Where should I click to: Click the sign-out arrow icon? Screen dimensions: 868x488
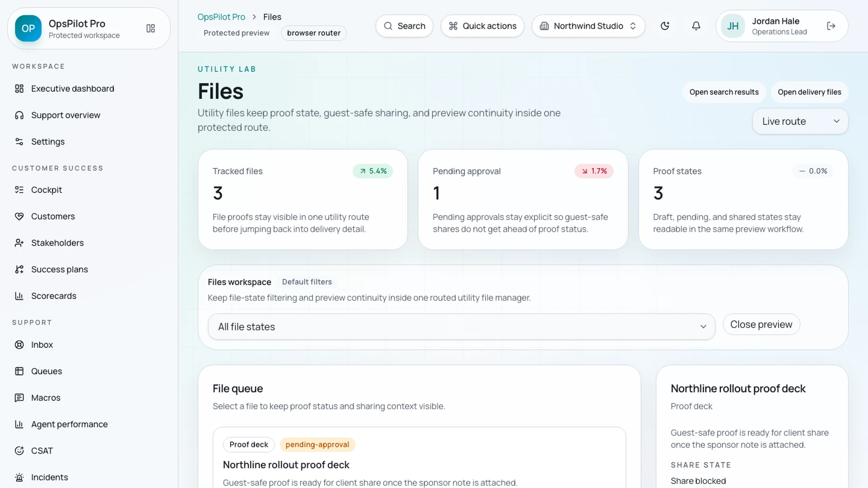coord(831,26)
